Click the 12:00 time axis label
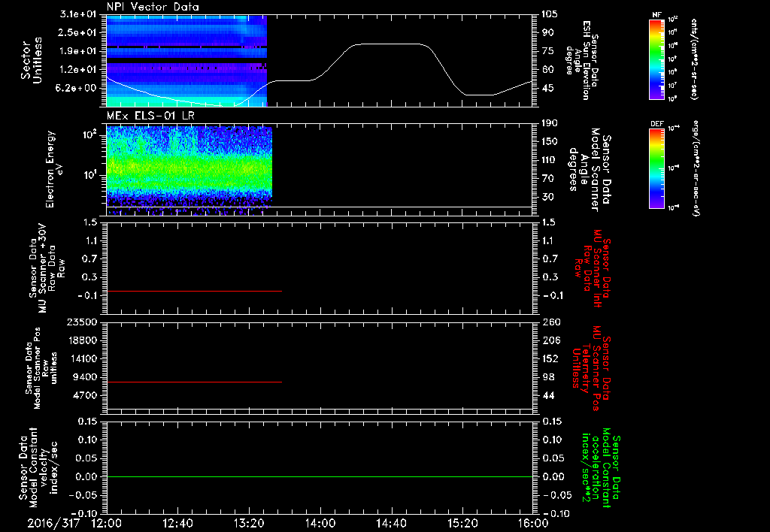 [107, 523]
